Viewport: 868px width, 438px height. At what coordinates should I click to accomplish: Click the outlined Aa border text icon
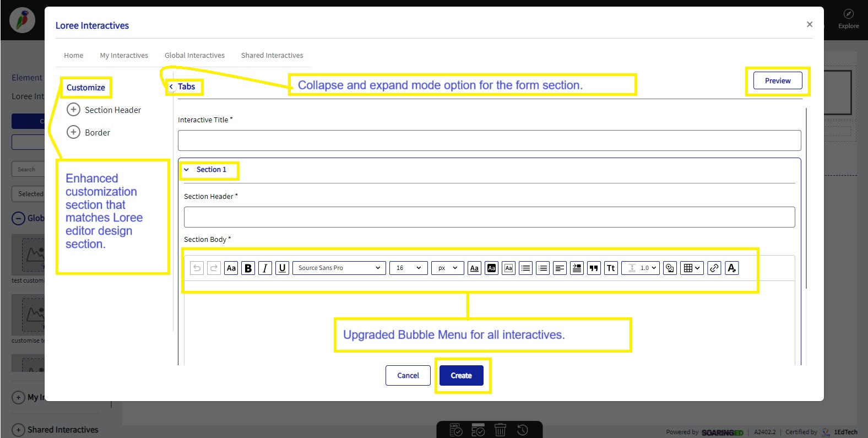tap(508, 268)
